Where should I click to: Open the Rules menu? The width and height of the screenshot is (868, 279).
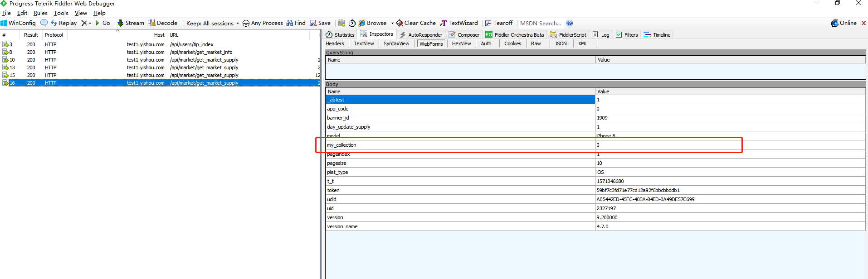point(40,13)
